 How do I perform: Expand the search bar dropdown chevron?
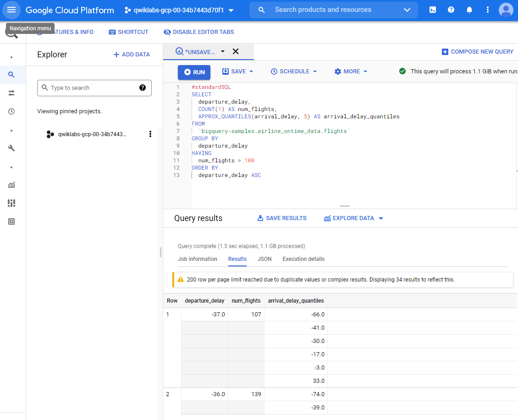pyautogui.click(x=407, y=10)
